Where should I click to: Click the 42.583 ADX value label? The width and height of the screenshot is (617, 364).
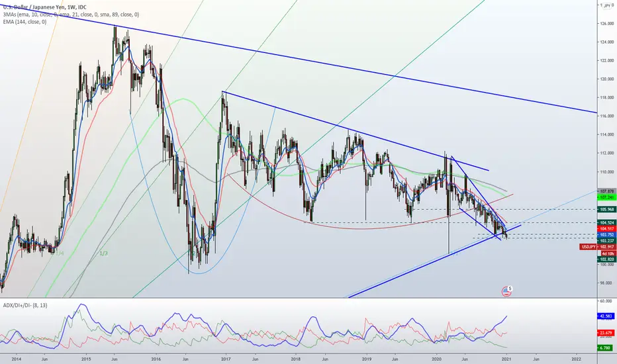tap(607, 316)
